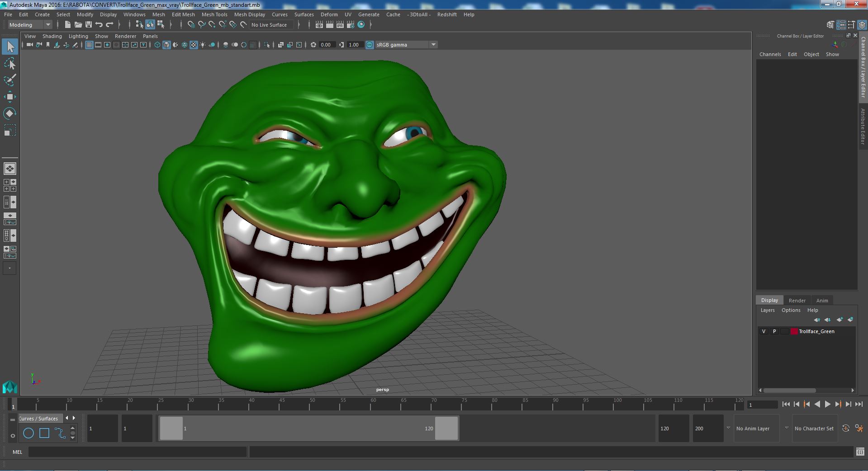Open viewport Shading menu
The width and height of the screenshot is (868, 471).
tap(52, 36)
